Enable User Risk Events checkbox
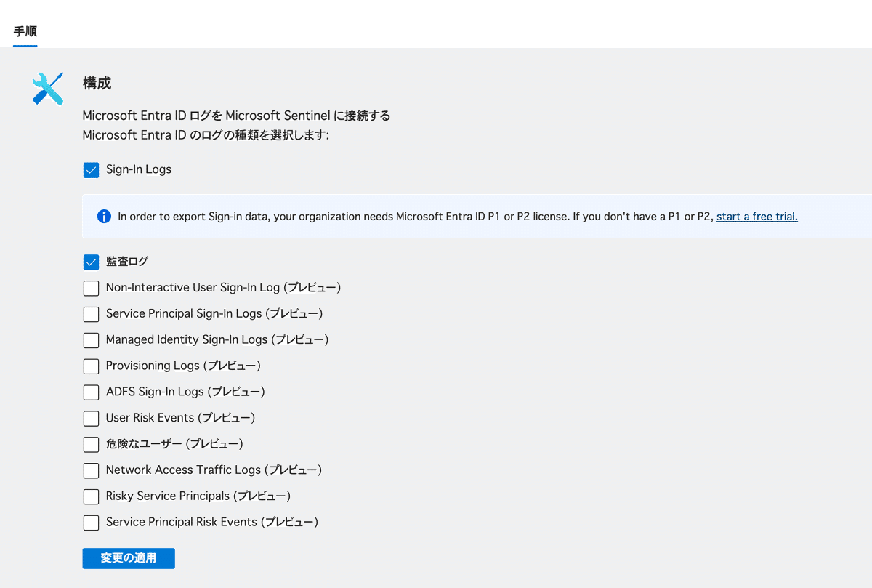The height and width of the screenshot is (588, 872). click(x=91, y=419)
